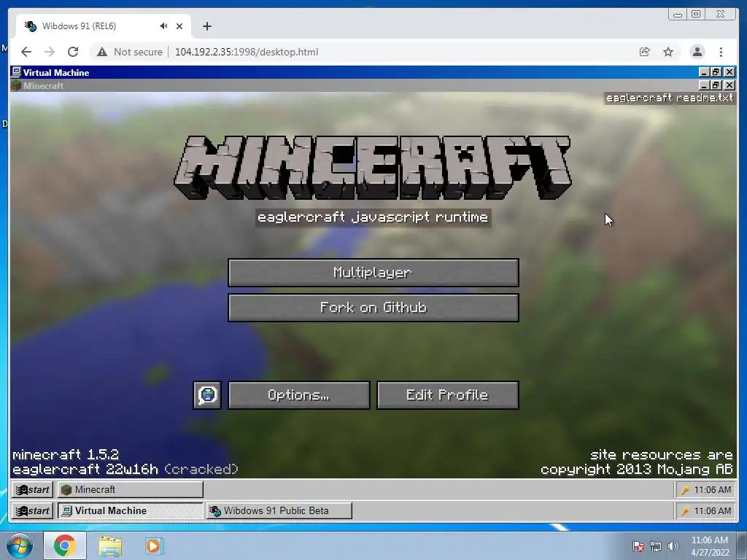The height and width of the screenshot is (560, 747).
Task: Reload the browser page
Action: click(73, 52)
